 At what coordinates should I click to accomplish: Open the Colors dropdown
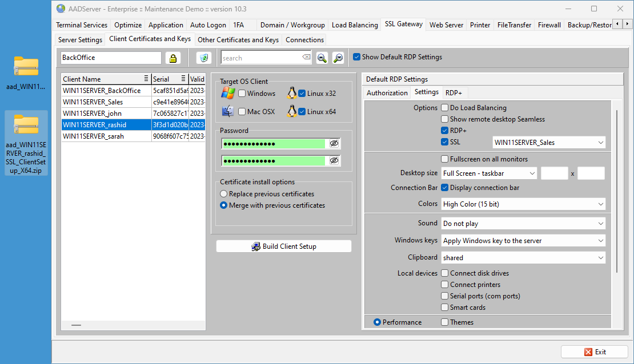[x=600, y=204]
